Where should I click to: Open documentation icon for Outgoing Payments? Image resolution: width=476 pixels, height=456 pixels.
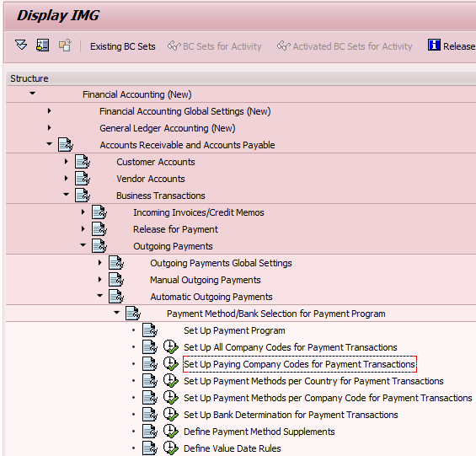coord(99,246)
